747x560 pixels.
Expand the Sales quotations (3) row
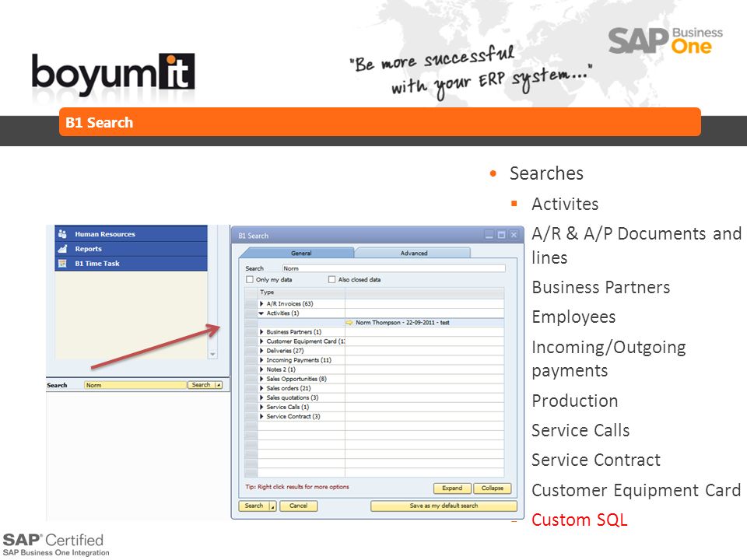261,397
